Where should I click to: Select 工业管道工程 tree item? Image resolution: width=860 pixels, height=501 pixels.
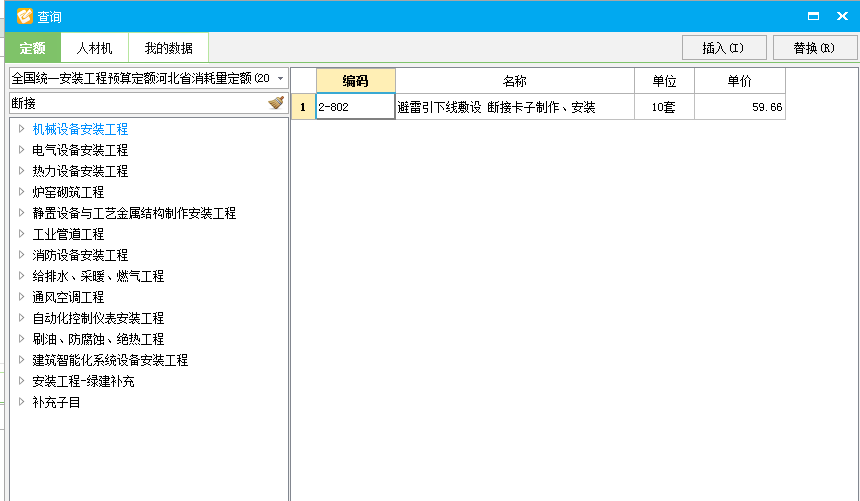click(68, 234)
